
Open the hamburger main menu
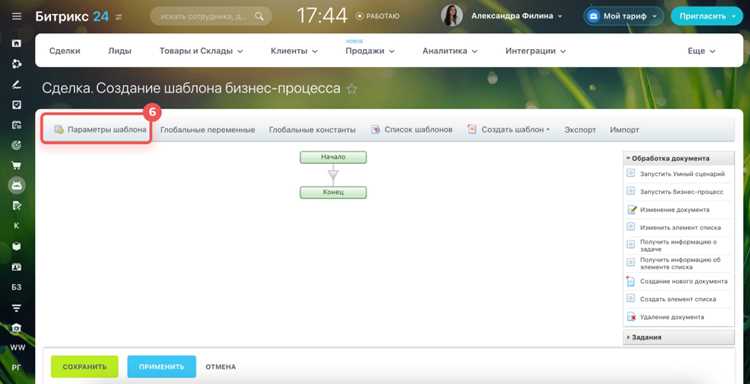(x=17, y=17)
